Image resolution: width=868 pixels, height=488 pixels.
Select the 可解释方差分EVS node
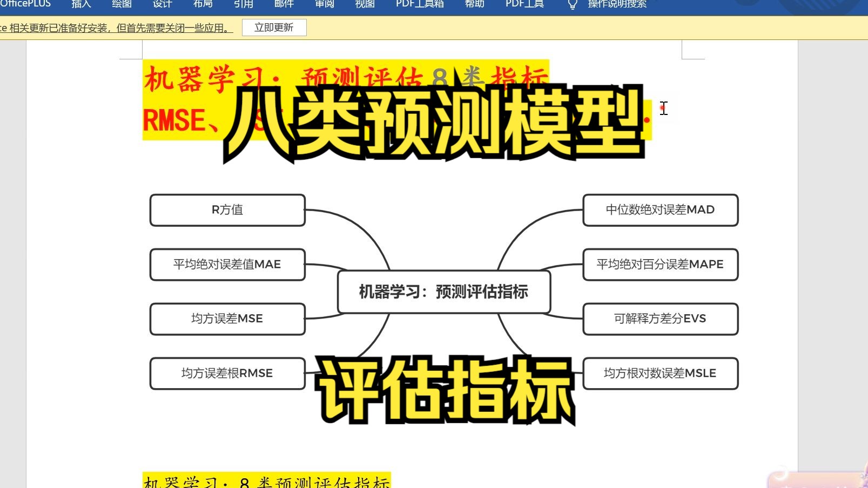click(x=661, y=319)
